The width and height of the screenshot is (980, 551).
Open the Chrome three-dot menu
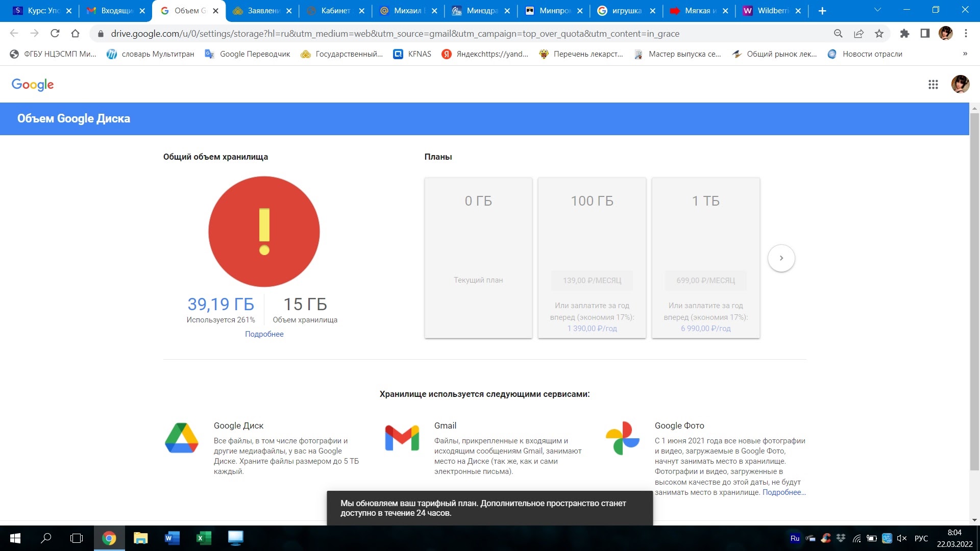tap(966, 34)
